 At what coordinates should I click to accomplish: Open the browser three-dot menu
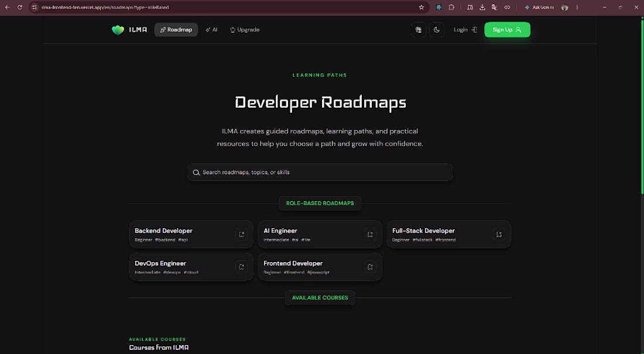tap(577, 7)
